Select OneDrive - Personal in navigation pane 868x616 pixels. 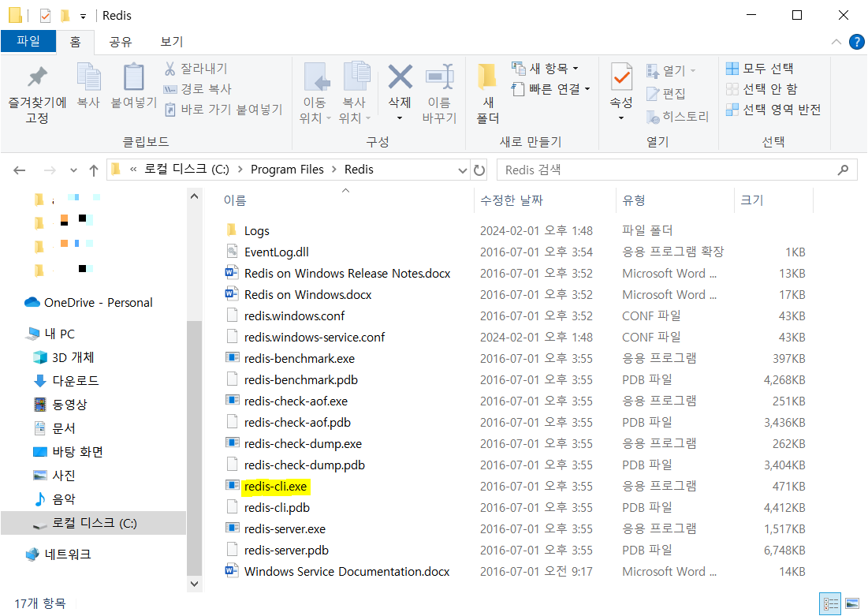[88, 302]
